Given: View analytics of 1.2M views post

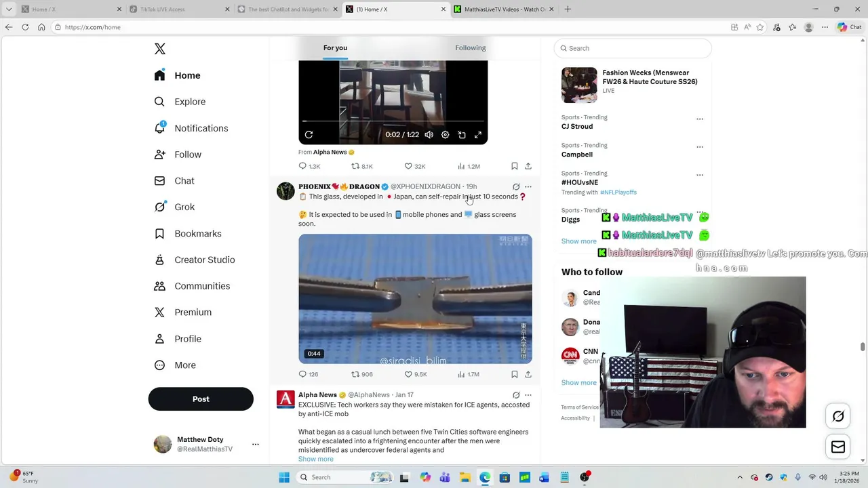Looking at the screenshot, I should pyautogui.click(x=469, y=166).
